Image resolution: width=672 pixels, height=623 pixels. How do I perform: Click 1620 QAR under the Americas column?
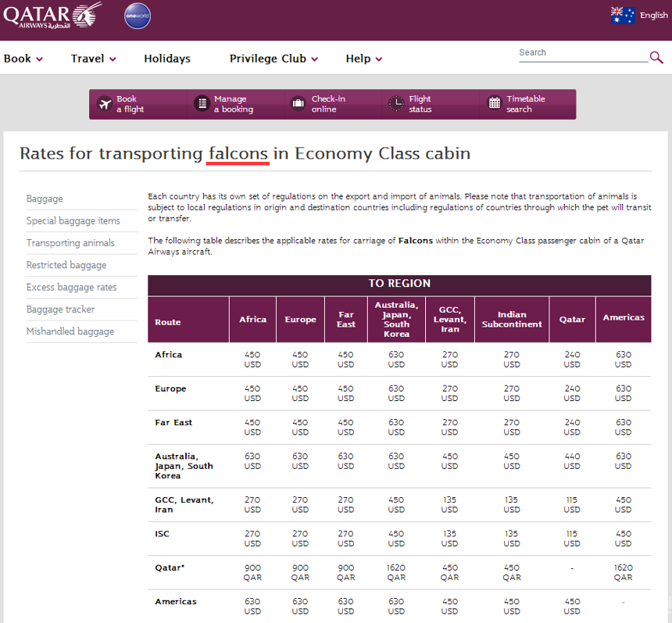coord(623,572)
